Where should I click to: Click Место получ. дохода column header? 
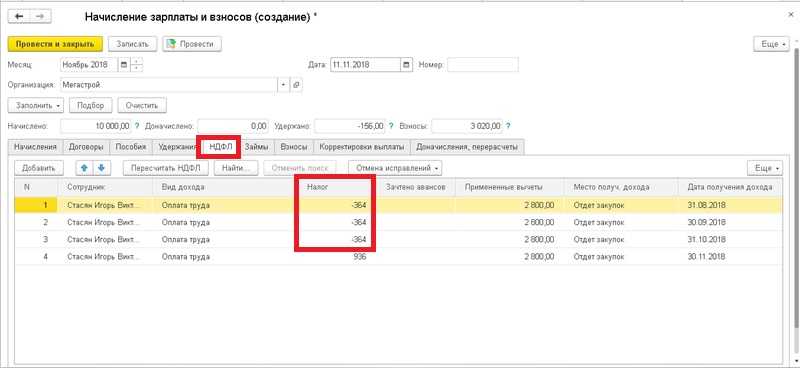(621, 187)
